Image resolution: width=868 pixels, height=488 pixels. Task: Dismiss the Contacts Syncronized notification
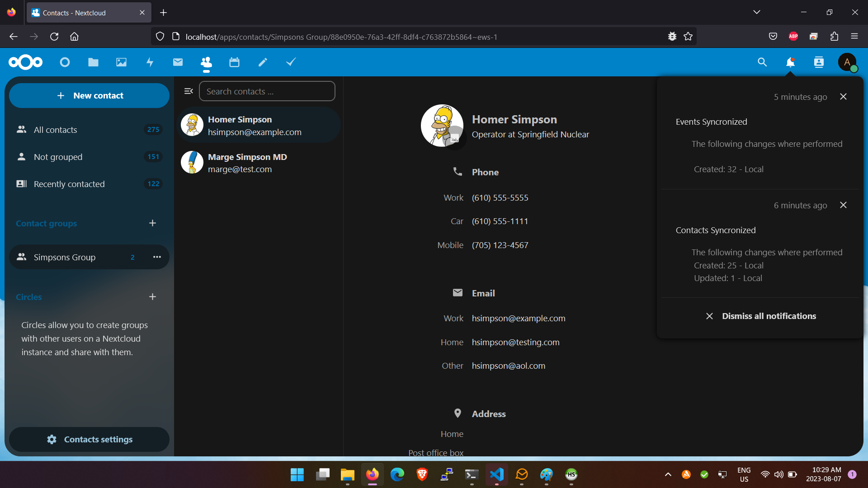(x=843, y=205)
